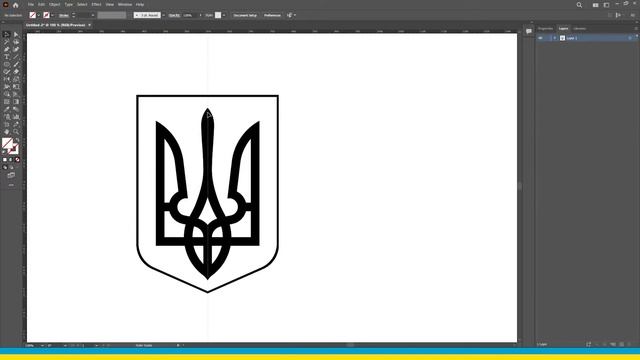Select the Type tool
Image resolution: width=640 pixels, height=360 pixels.
click(7, 57)
